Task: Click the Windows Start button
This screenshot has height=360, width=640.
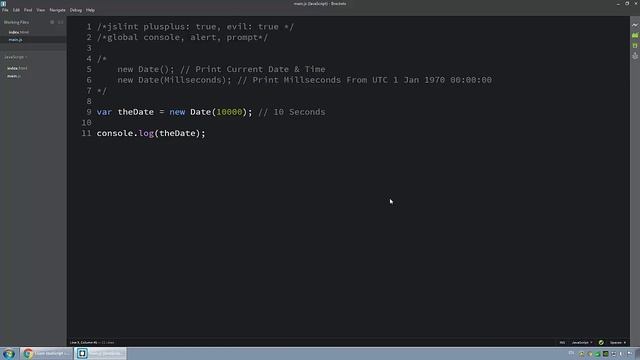Action: click(x=9, y=353)
